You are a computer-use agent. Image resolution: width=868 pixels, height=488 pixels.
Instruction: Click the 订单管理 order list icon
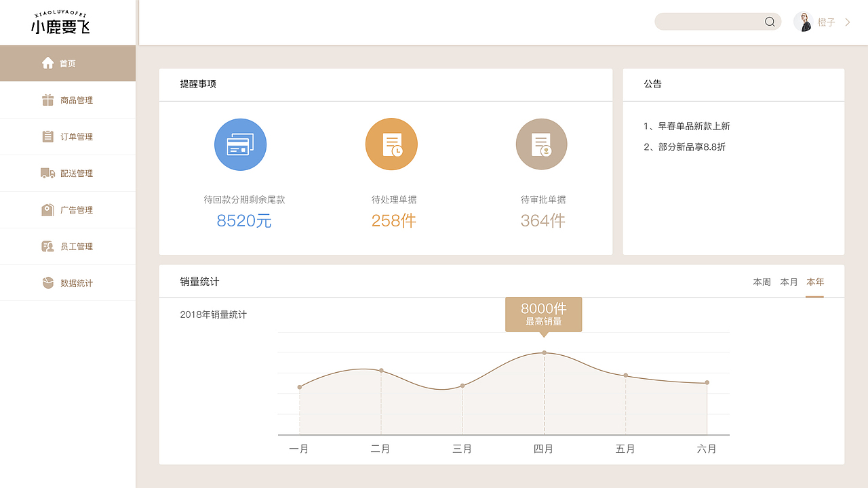[x=47, y=136]
